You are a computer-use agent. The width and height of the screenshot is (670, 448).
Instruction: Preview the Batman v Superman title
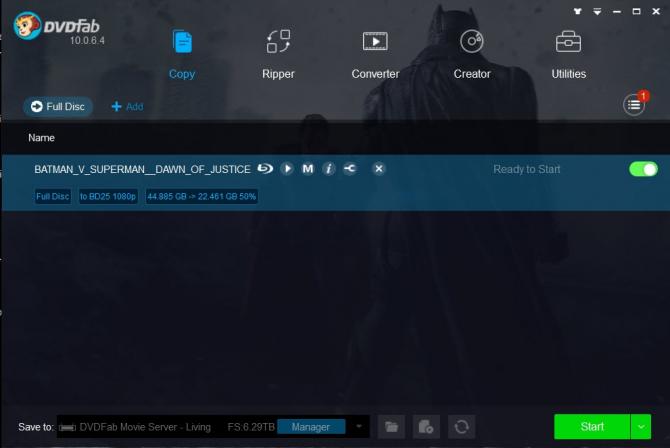click(x=287, y=169)
